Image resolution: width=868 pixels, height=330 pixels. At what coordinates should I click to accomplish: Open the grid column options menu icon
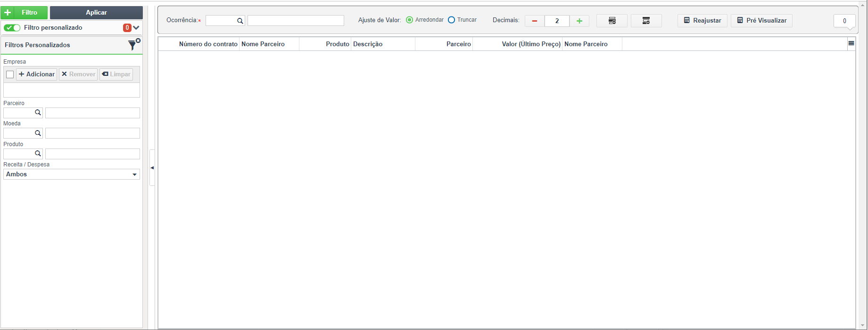tap(851, 43)
